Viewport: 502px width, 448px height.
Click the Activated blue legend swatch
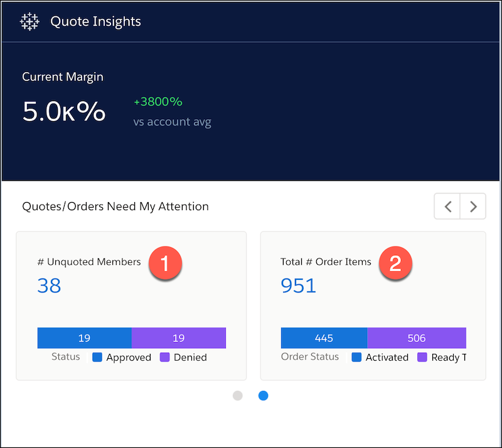point(356,357)
